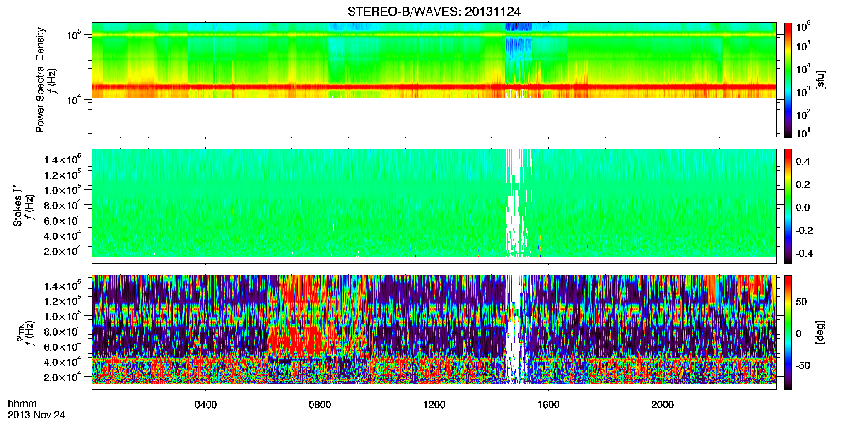Click the 2000 time tick label

click(663, 404)
